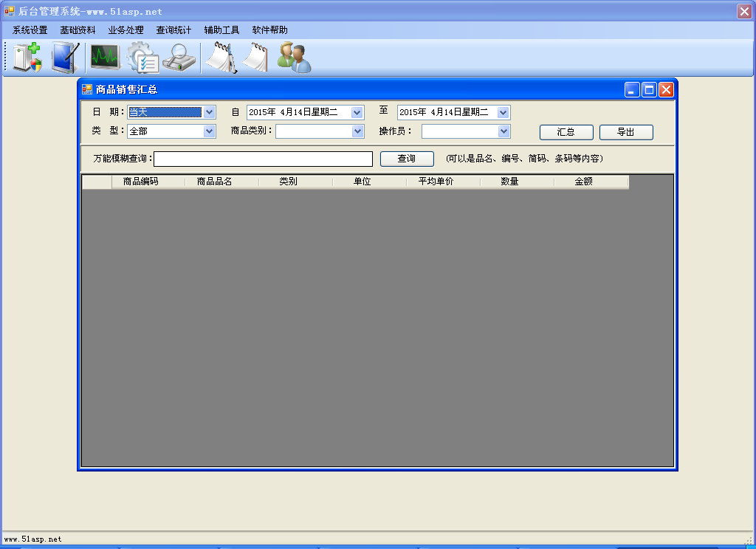
Task: Click the 单位 column header
Action: (369, 182)
